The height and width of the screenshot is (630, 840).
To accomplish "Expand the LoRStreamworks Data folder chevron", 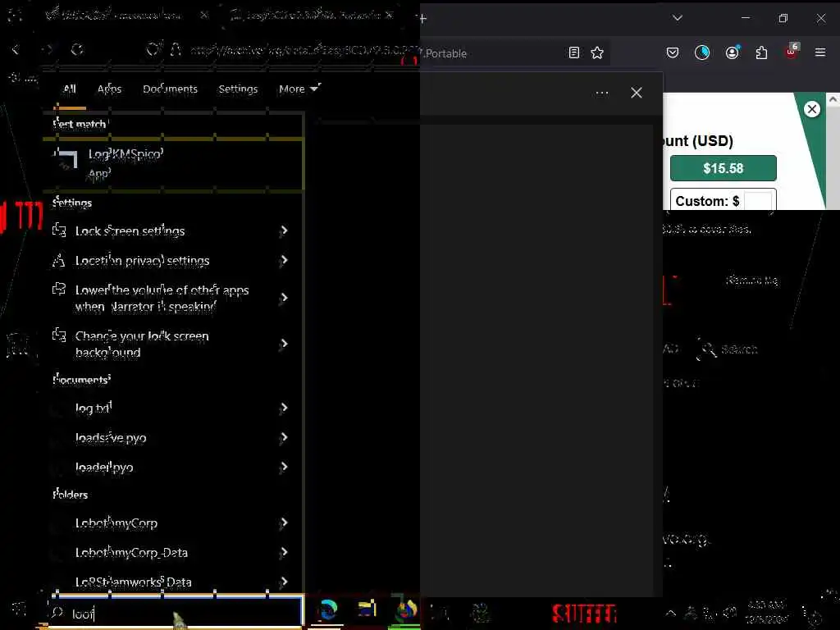I will [x=284, y=582].
